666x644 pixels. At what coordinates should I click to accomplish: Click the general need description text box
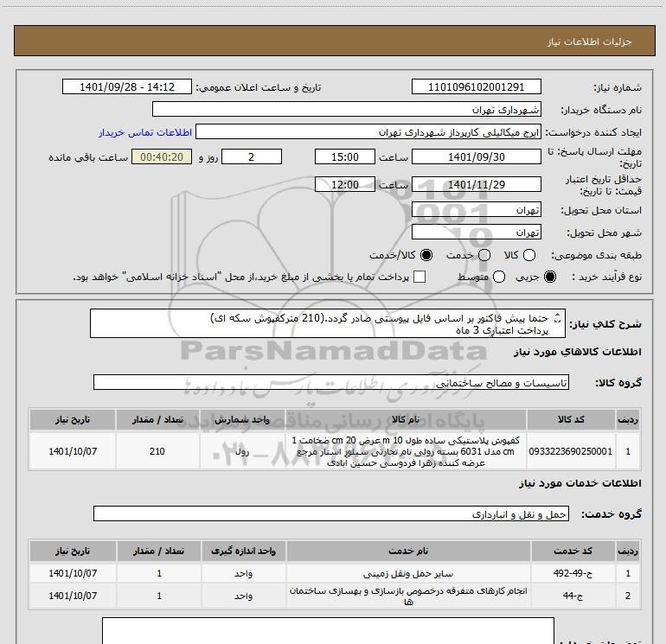coord(328,323)
